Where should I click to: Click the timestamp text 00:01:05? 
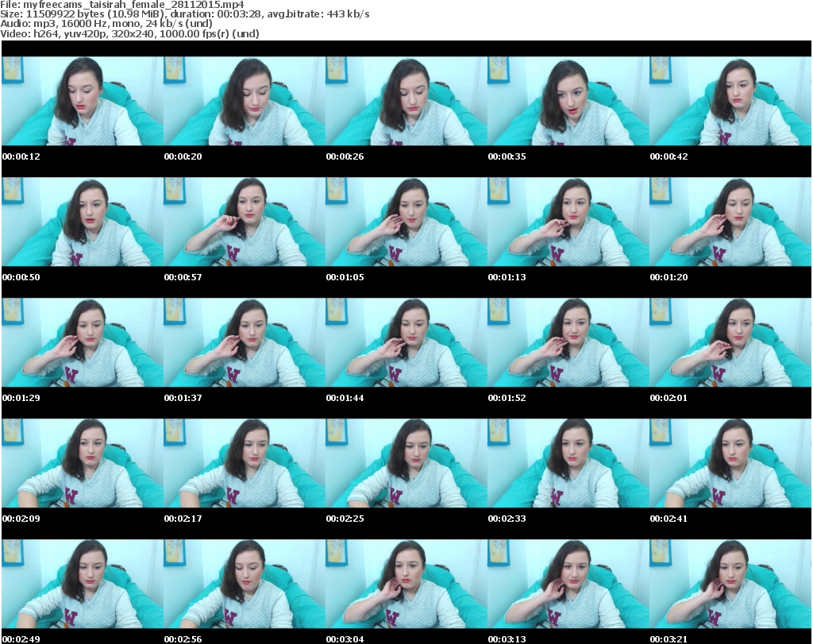point(345,277)
